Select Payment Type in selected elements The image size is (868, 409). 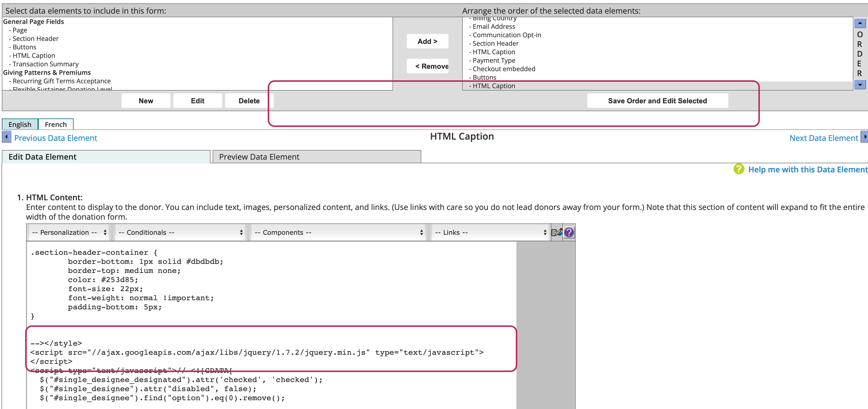494,60
